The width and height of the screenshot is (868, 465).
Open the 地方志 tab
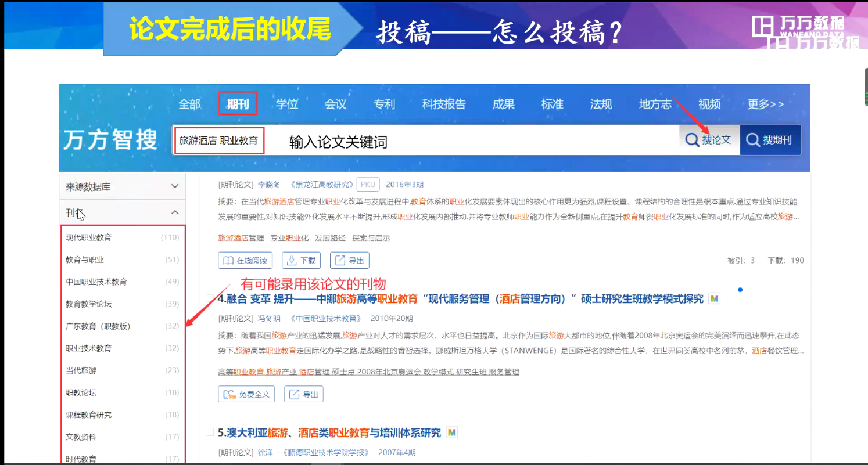pyautogui.click(x=655, y=104)
